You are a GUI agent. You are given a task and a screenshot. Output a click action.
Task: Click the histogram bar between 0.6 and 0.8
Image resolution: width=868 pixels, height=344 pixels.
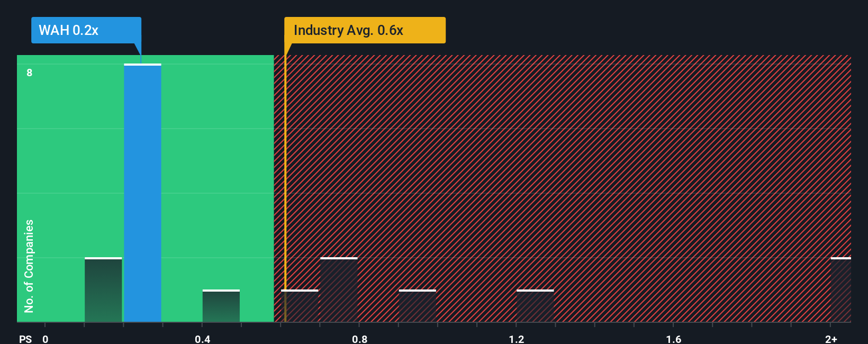pos(339,289)
